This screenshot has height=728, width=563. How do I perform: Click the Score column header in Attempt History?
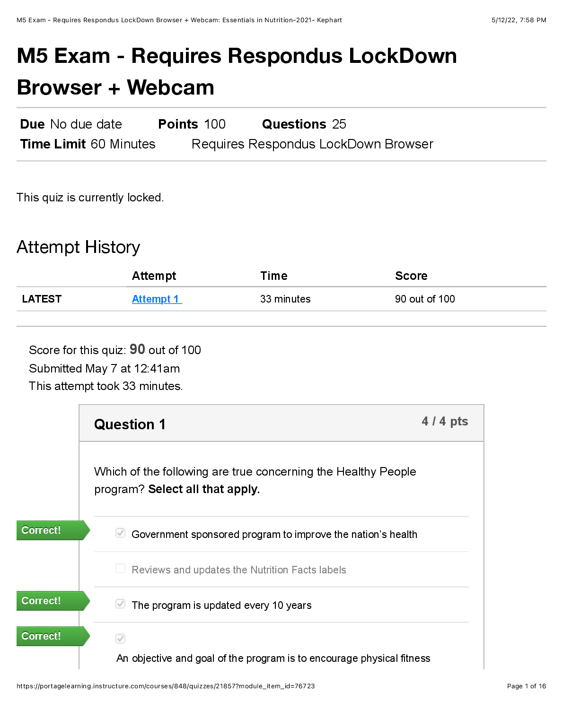[x=411, y=276]
